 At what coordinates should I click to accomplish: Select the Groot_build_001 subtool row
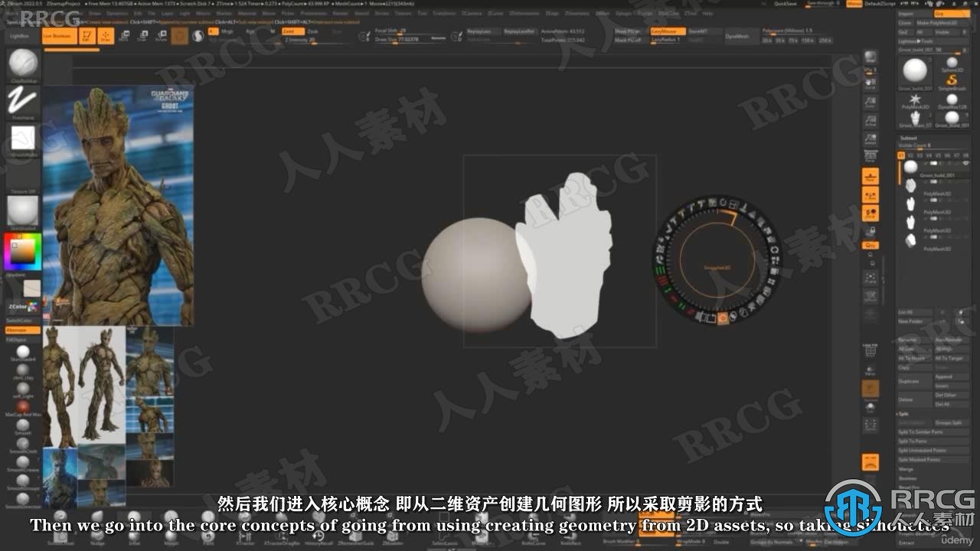(932, 168)
